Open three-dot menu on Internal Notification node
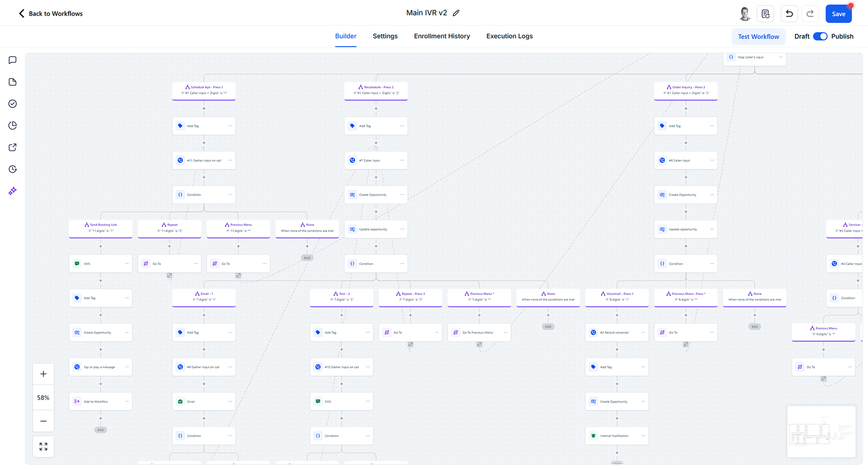868x470 pixels. click(x=643, y=436)
